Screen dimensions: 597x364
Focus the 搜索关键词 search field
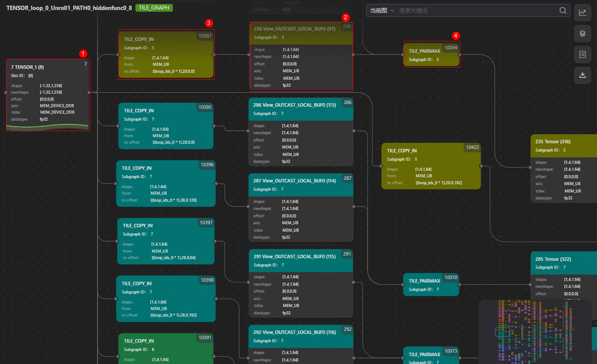click(x=475, y=10)
